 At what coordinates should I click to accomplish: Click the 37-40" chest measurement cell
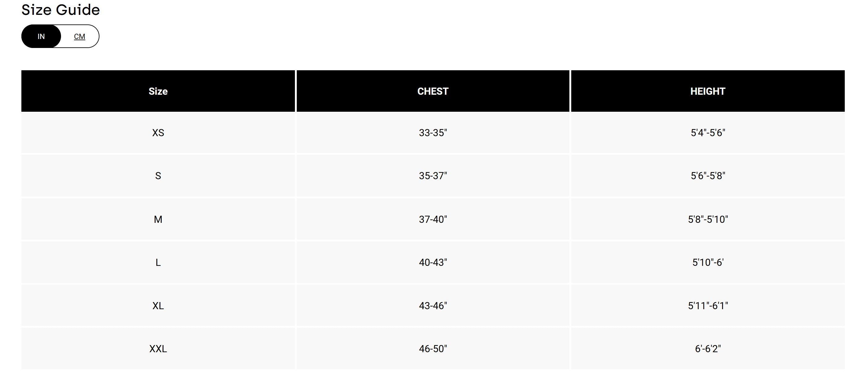pyautogui.click(x=433, y=219)
